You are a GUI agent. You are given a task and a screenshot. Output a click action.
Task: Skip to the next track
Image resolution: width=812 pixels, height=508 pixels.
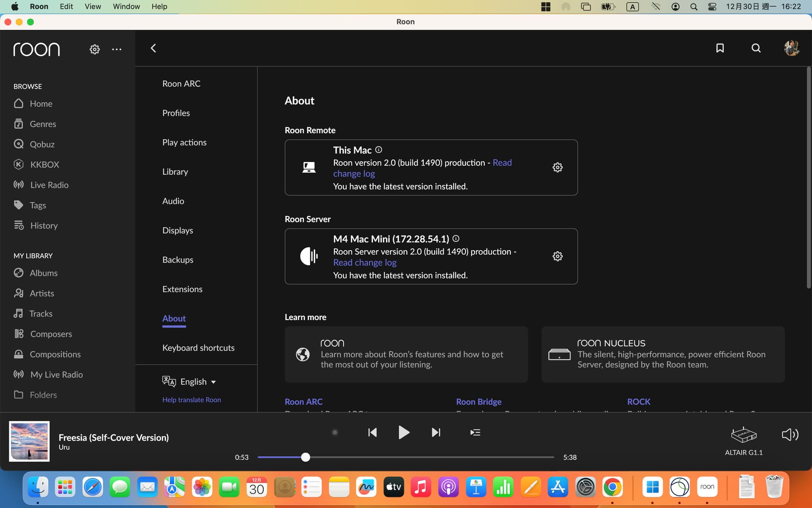tap(436, 432)
